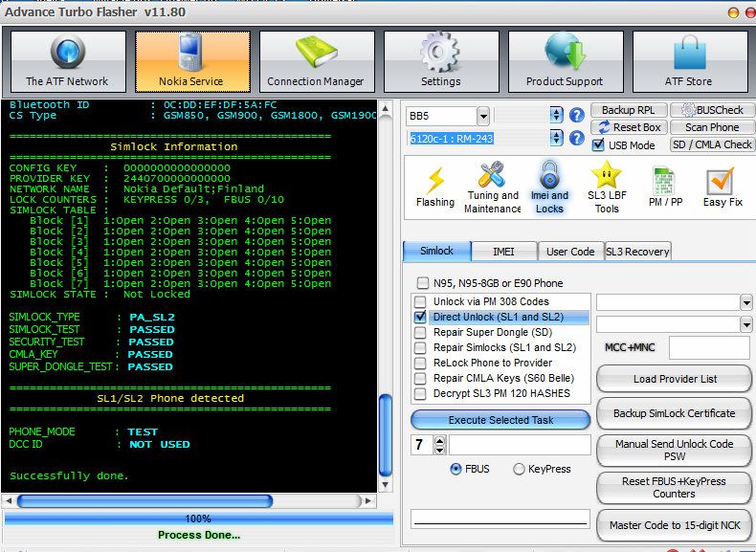Switch to the IMEI tab
The image size is (756, 552).
pos(503,252)
